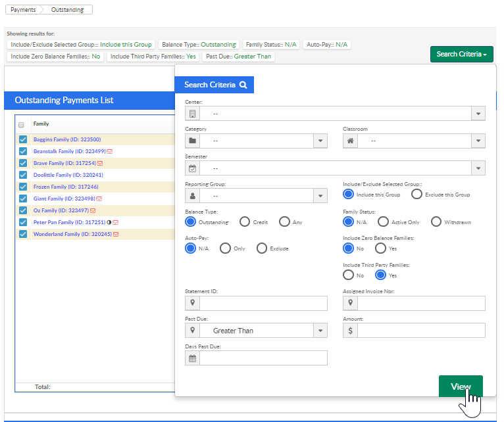
Task: Set Include Zero Balance Families to Yes
Action: click(x=380, y=248)
